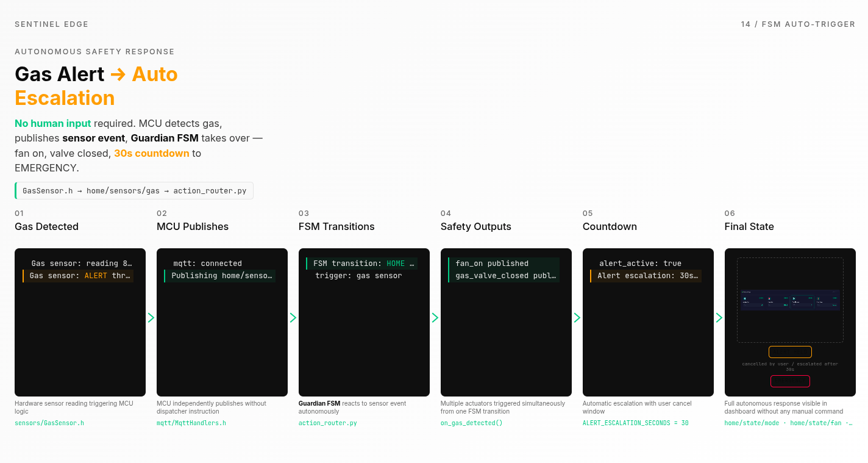Click the 'fan_on published' log line
868x463 pixels.
[503, 264]
